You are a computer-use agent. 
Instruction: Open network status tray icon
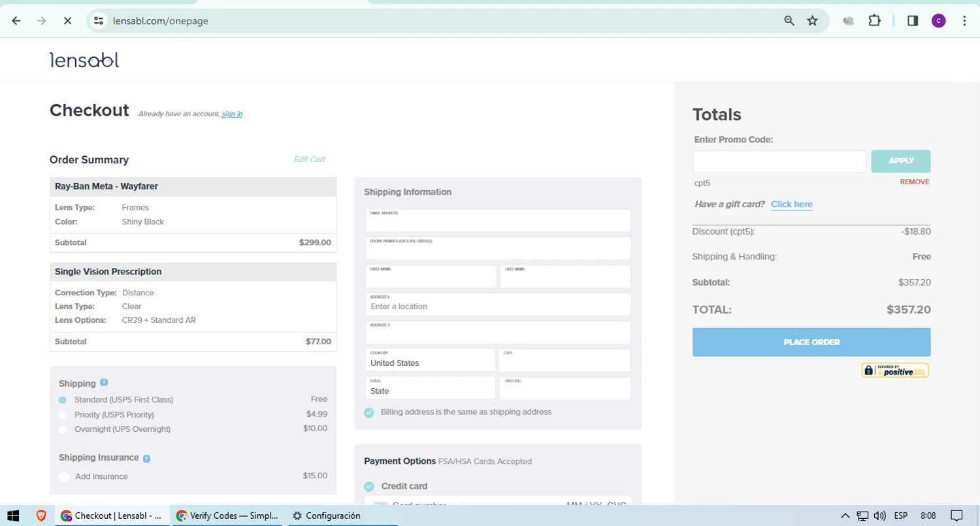(x=862, y=516)
